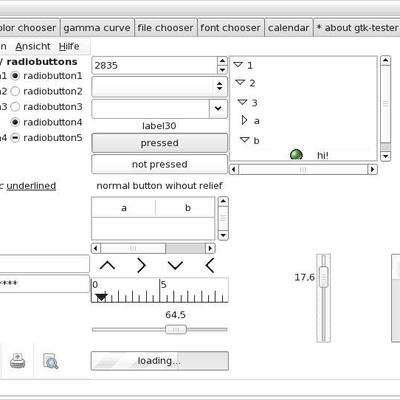Click normal button wihout relief

(159, 186)
